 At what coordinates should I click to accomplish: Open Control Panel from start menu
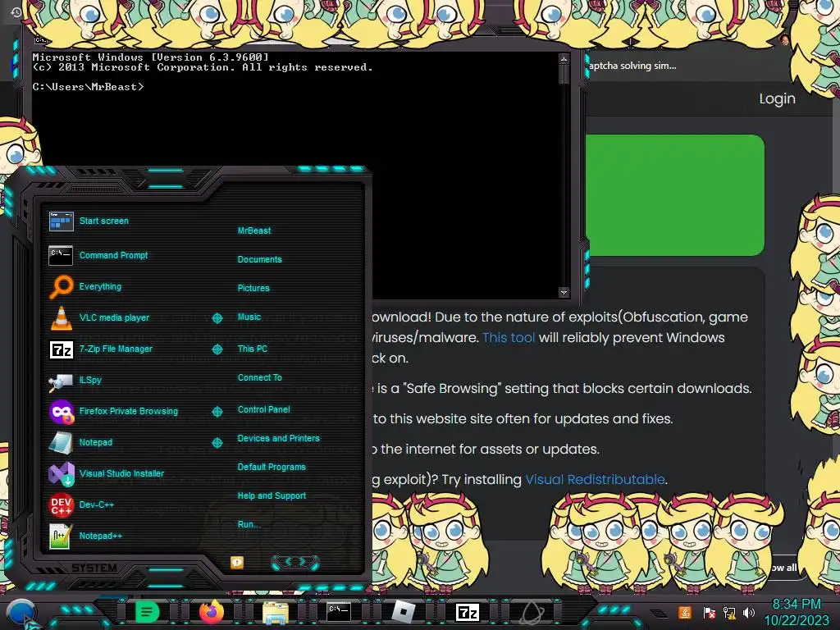(263, 409)
